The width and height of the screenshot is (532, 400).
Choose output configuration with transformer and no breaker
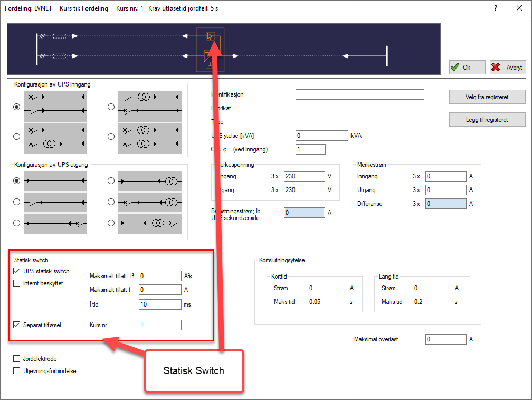point(111,180)
